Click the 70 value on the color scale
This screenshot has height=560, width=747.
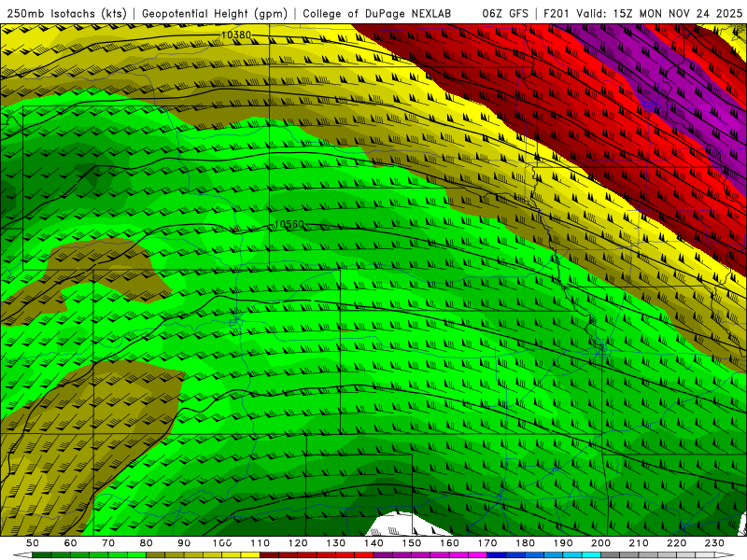[x=108, y=543]
